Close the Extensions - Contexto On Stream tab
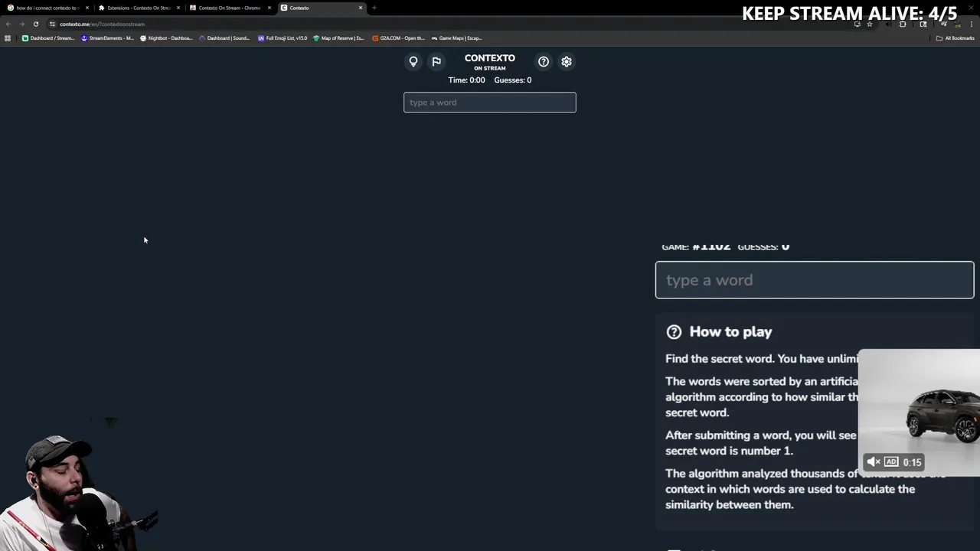The height and width of the screenshot is (551, 980). click(x=178, y=8)
